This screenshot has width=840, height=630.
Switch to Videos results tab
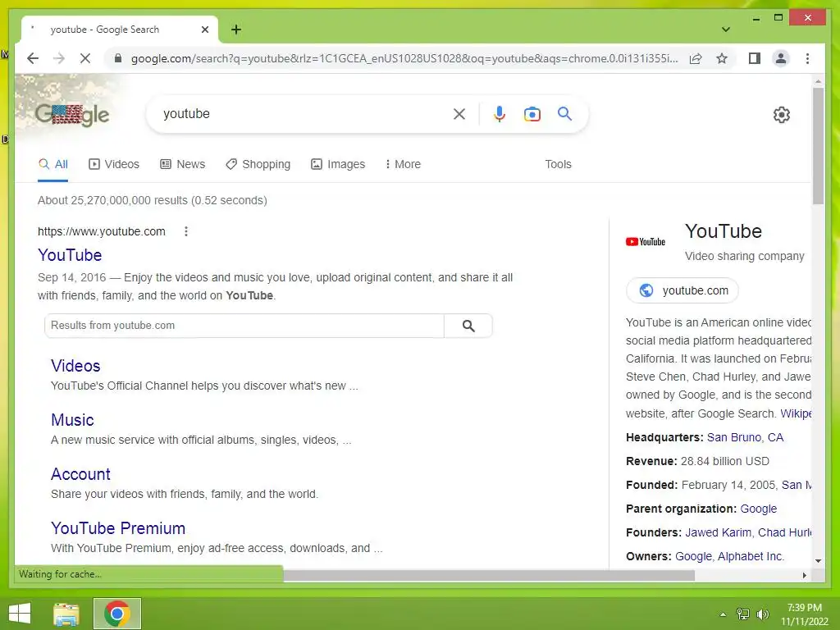pyautogui.click(x=113, y=164)
